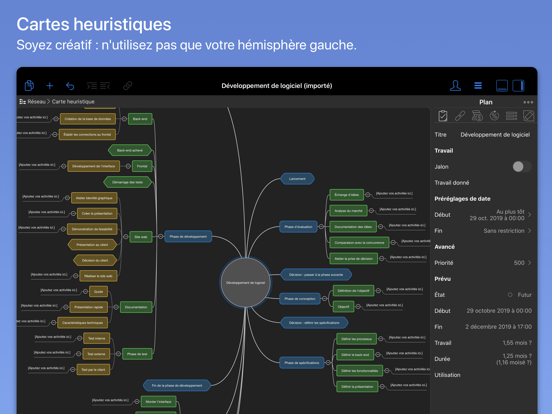The image size is (552, 414).
Task: Select the 'Lancement' milestone node
Action: (297, 179)
